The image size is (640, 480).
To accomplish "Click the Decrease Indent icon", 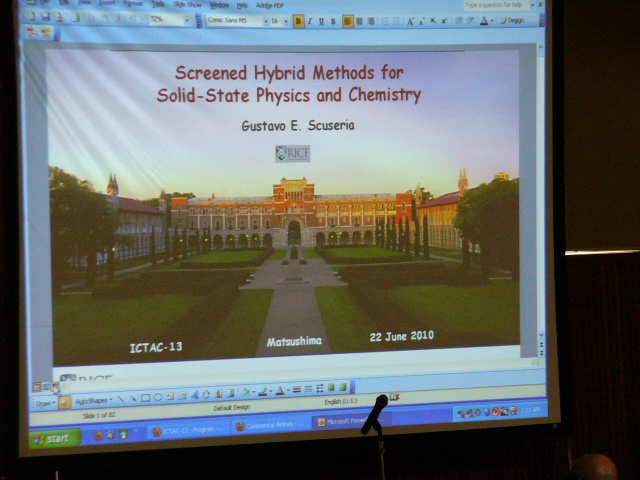I will coord(459,20).
